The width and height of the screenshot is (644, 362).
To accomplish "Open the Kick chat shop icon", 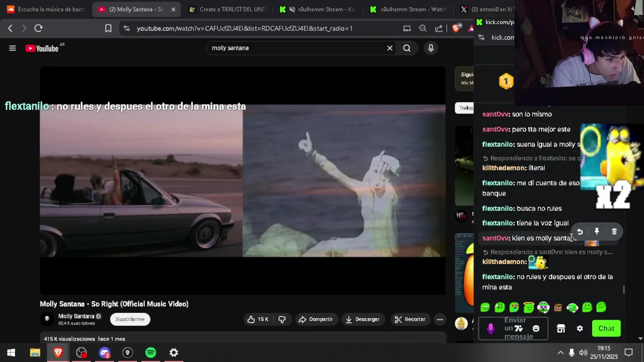I will click(561, 328).
